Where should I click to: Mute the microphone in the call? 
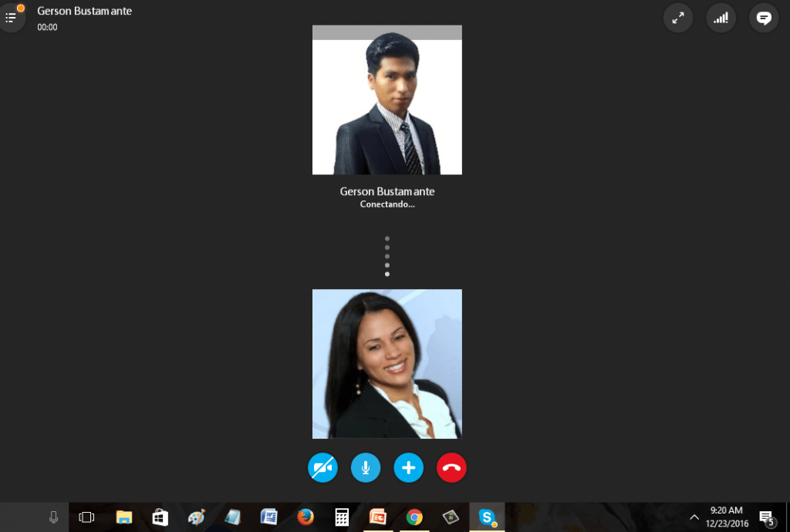point(366,467)
